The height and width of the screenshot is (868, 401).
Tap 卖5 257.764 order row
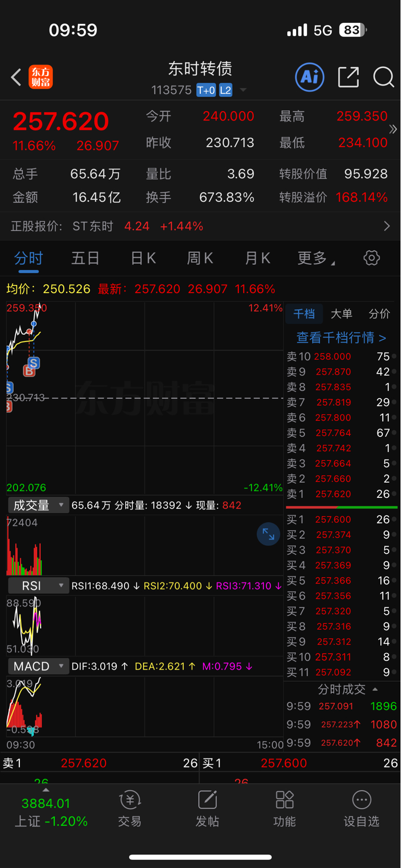click(341, 433)
